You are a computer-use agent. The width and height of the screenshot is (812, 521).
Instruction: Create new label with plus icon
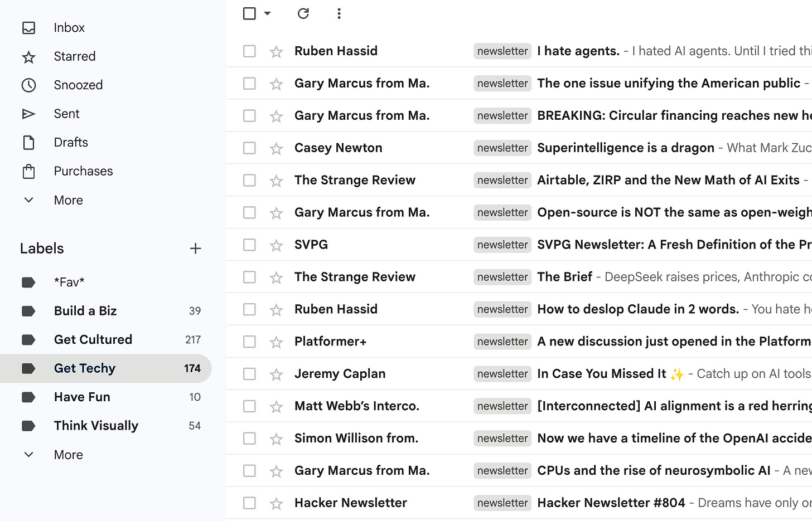point(195,249)
